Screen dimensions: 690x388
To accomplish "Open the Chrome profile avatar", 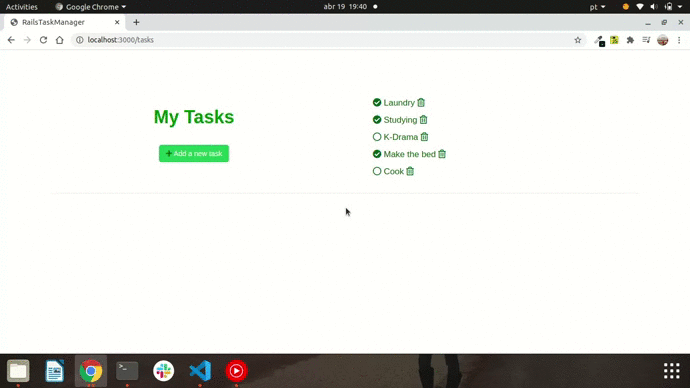I will pyautogui.click(x=663, y=40).
